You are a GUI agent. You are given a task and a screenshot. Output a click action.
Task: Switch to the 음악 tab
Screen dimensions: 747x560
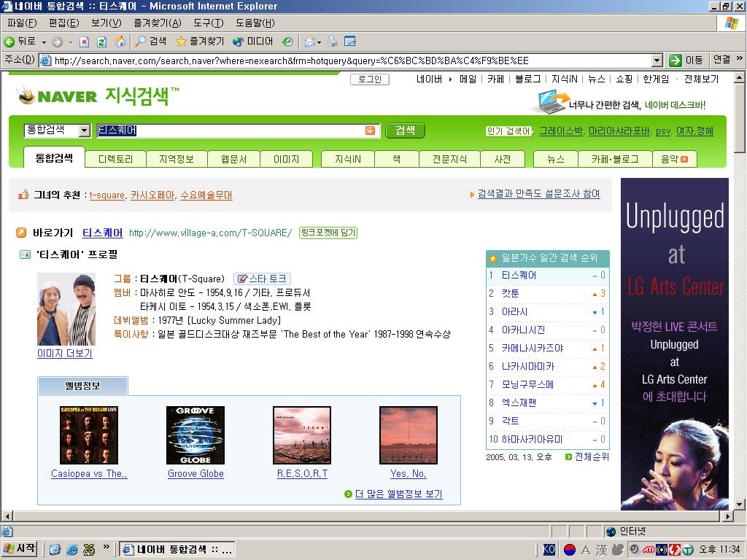[675, 160]
